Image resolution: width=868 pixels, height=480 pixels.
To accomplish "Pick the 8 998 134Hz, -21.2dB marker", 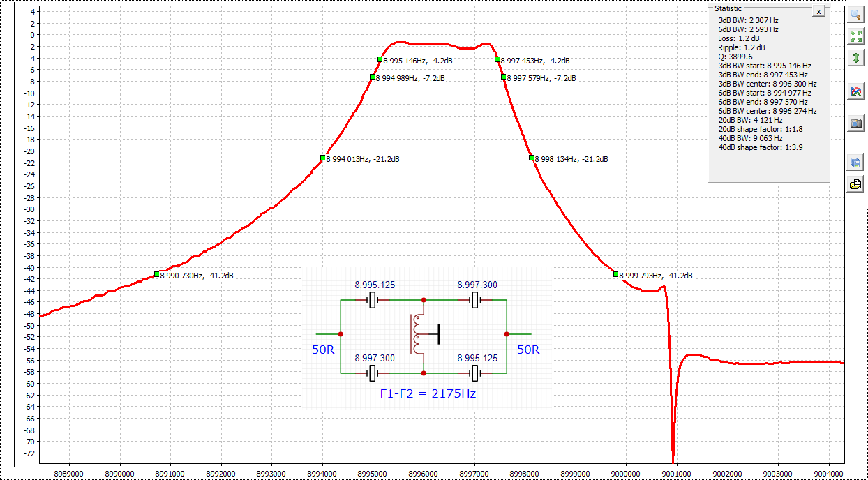I will (x=531, y=158).
